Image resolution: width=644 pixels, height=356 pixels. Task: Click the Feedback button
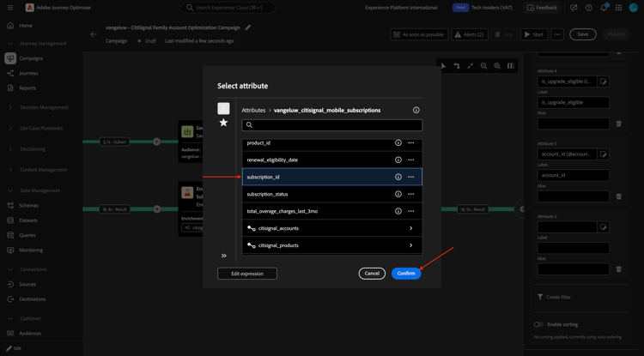pyautogui.click(x=542, y=8)
